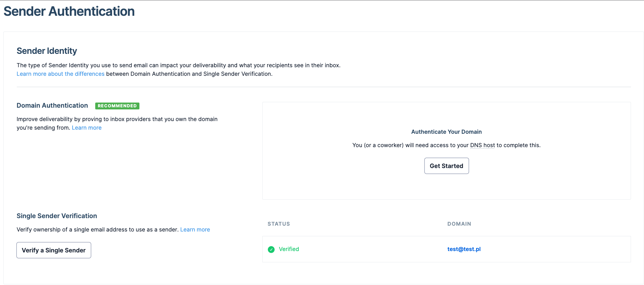Screen dimensions: 644x285
Task: Click the Single Sender Verification heading
Action: [57, 216]
